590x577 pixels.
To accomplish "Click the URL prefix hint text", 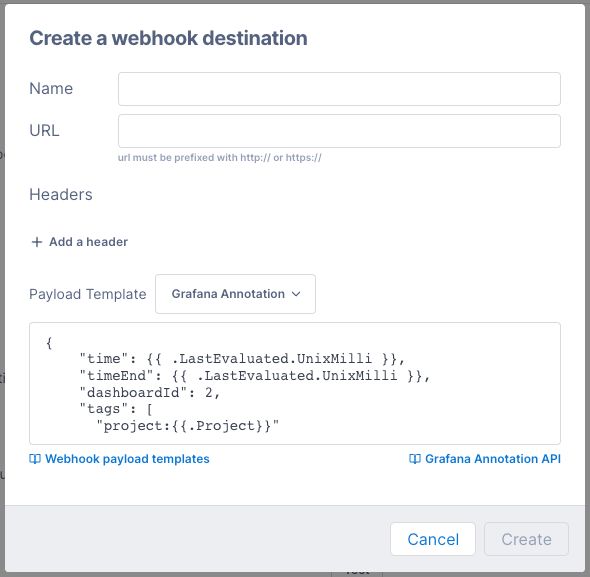I will click(x=220, y=157).
